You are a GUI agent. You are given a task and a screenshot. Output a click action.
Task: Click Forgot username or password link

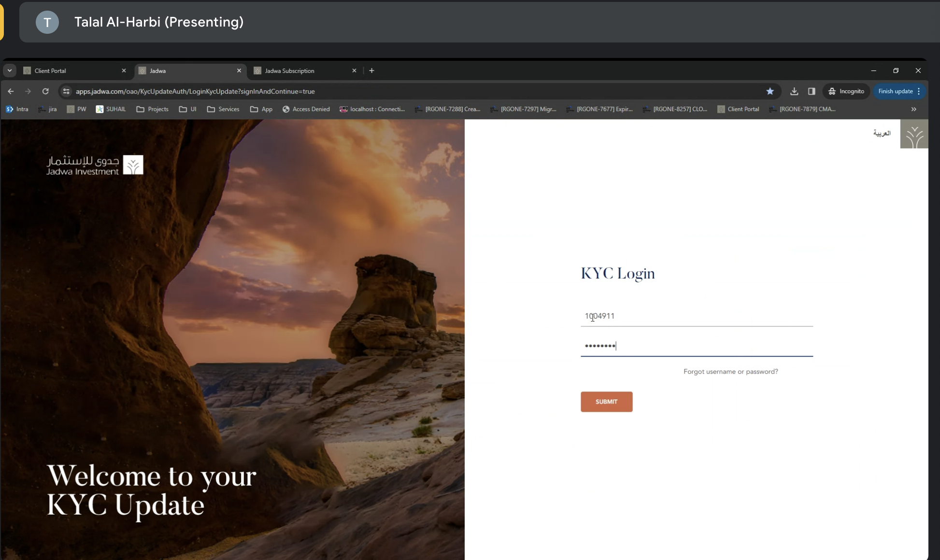tap(730, 371)
